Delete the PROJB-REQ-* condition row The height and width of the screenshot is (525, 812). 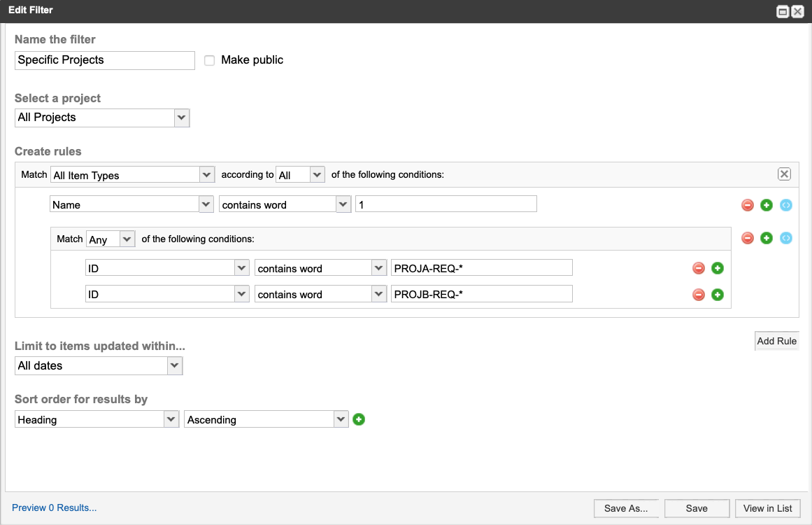pyautogui.click(x=699, y=295)
